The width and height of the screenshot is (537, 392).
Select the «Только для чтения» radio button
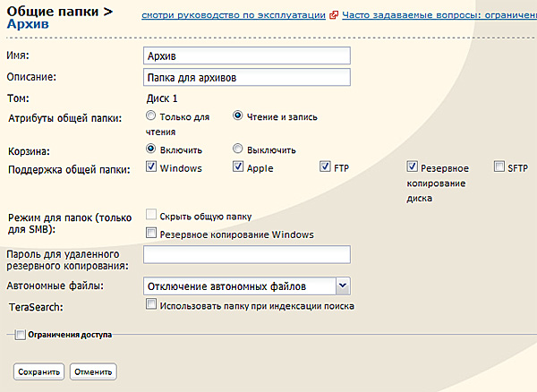click(x=150, y=116)
